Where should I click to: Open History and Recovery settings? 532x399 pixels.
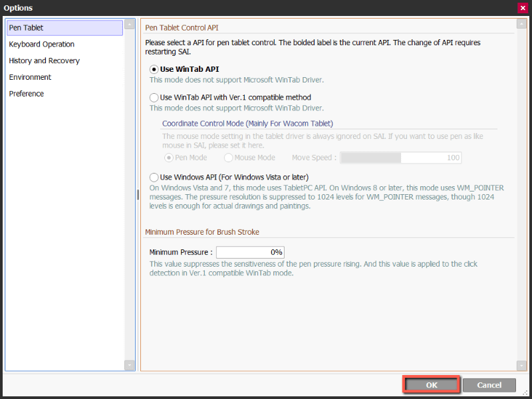click(x=44, y=61)
